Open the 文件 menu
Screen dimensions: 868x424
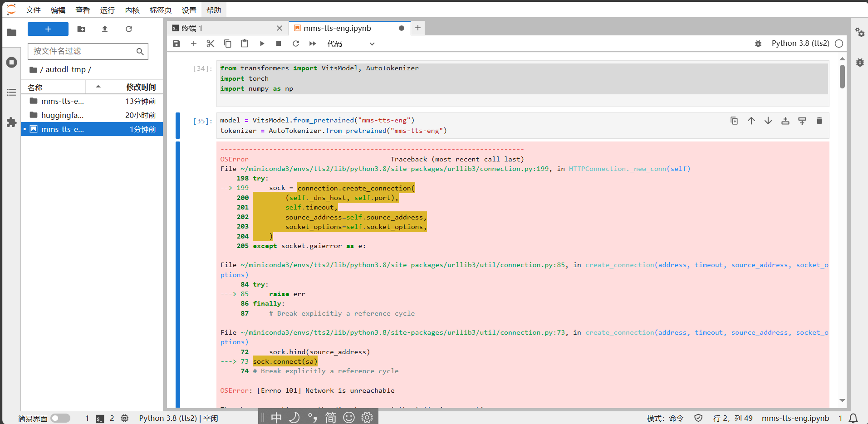coord(33,10)
